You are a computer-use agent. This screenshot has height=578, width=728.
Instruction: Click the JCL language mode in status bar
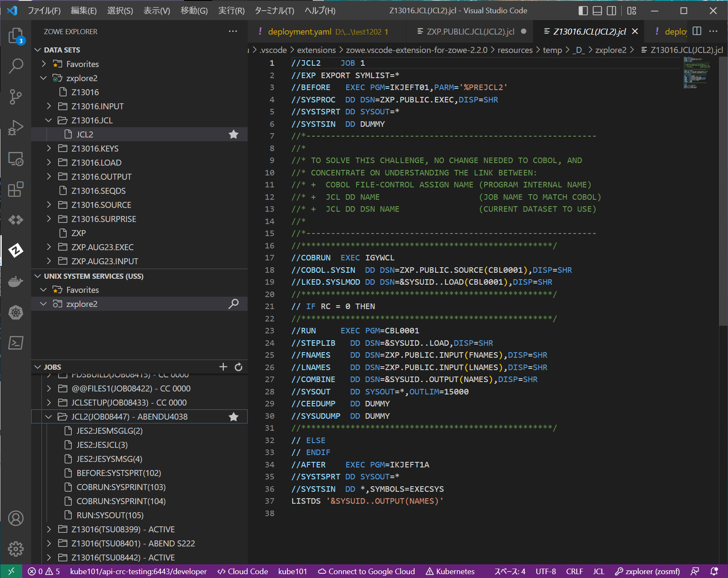click(598, 571)
